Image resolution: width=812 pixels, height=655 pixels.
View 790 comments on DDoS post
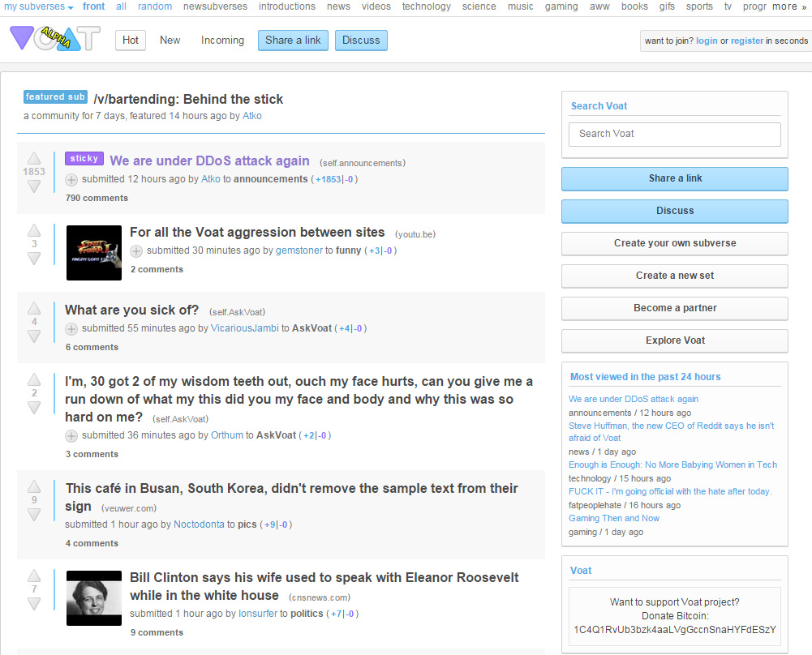[97, 198]
